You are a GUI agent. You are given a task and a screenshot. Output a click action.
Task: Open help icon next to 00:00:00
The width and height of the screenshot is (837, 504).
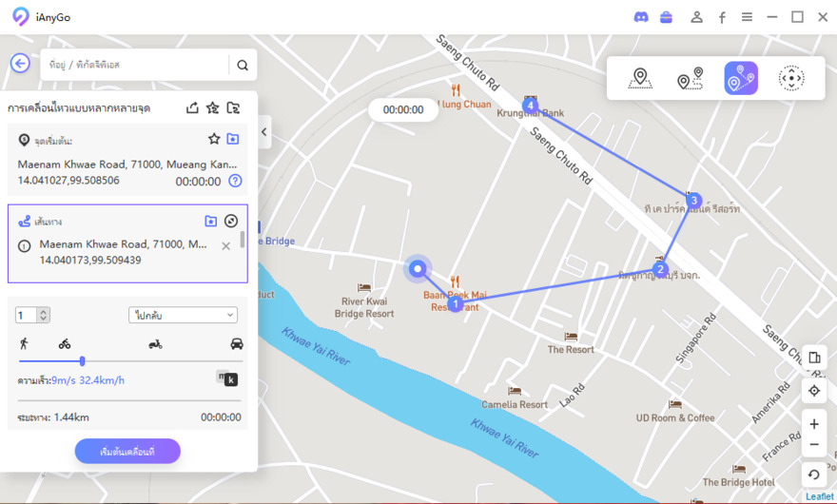coord(235,181)
